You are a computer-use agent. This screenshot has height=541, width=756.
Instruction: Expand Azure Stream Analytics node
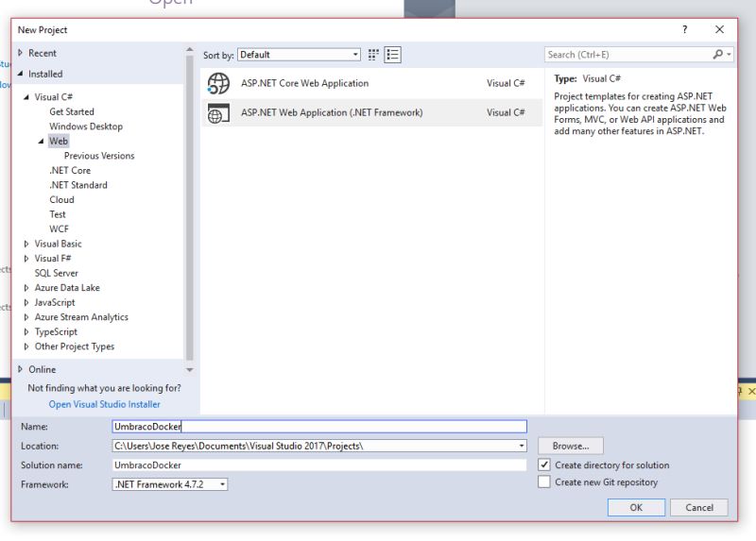26,317
